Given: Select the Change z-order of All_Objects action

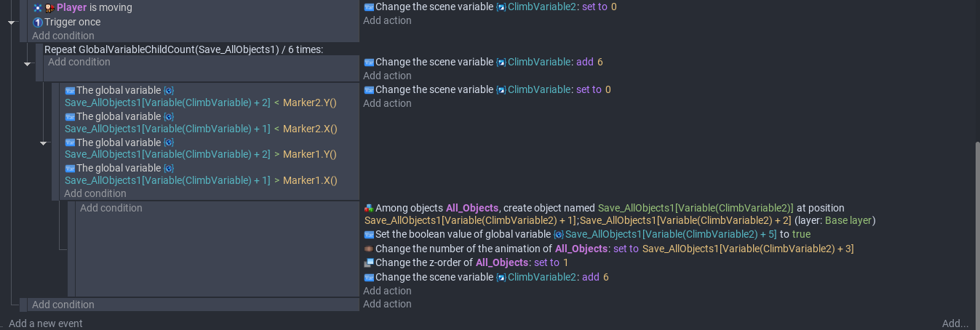Looking at the screenshot, I should coord(471,262).
